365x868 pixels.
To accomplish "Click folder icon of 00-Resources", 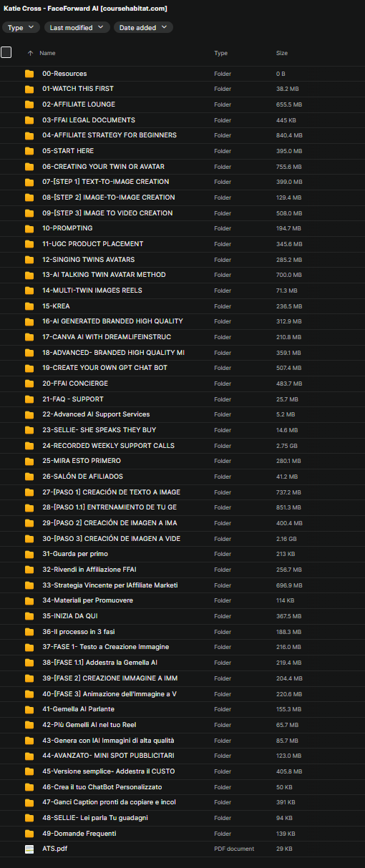I will coord(29,74).
